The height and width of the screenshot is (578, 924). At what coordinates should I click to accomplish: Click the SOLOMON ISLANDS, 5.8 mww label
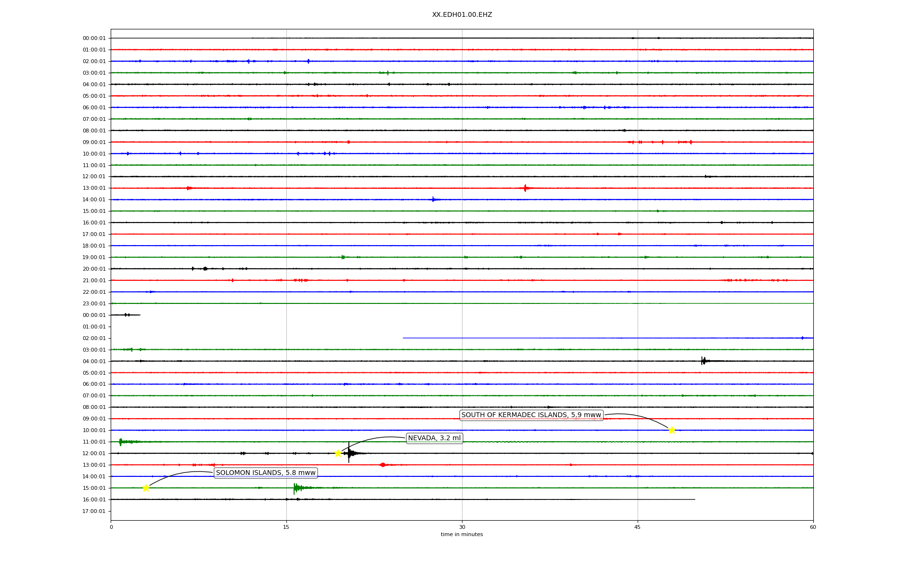pos(266,473)
